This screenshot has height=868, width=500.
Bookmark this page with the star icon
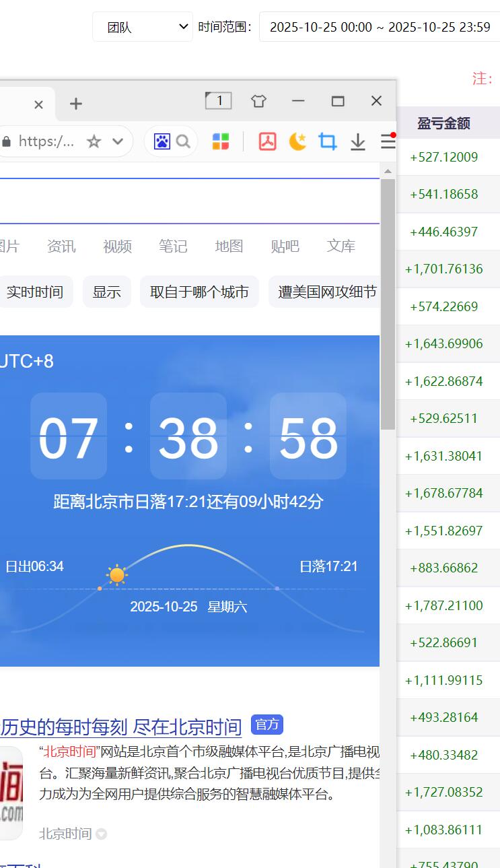94,141
